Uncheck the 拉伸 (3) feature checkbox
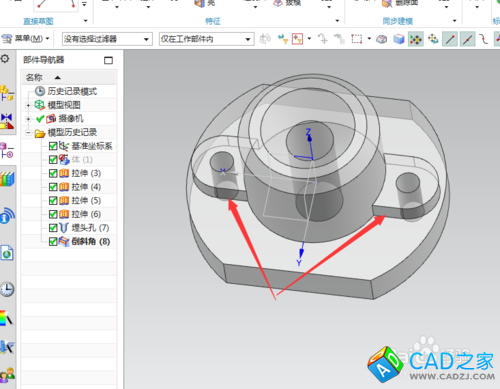This screenshot has height=389, width=500. [53, 173]
